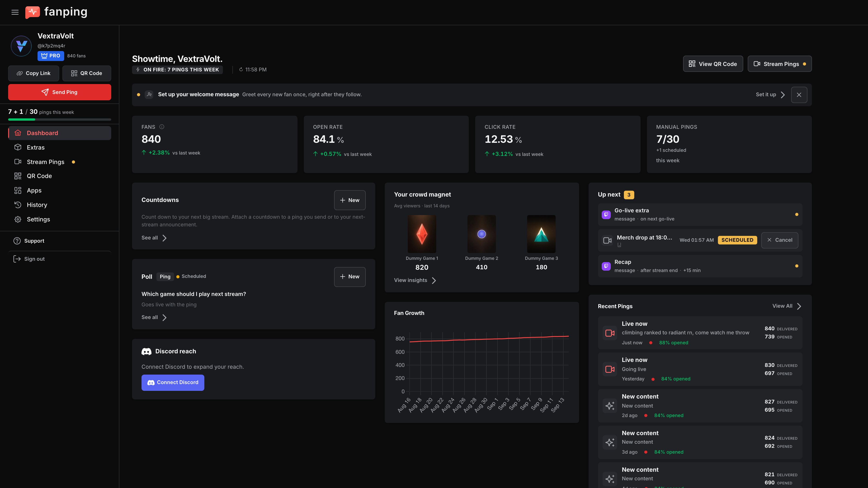Click the Send Ping button
Screen dimensions: 868x488
[x=60, y=92]
